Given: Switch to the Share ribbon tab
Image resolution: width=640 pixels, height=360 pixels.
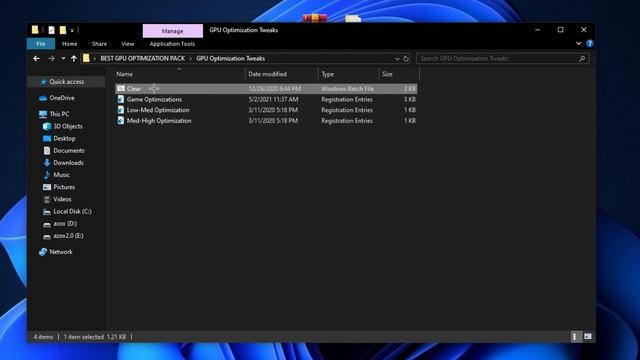Looking at the screenshot, I should 99,44.
